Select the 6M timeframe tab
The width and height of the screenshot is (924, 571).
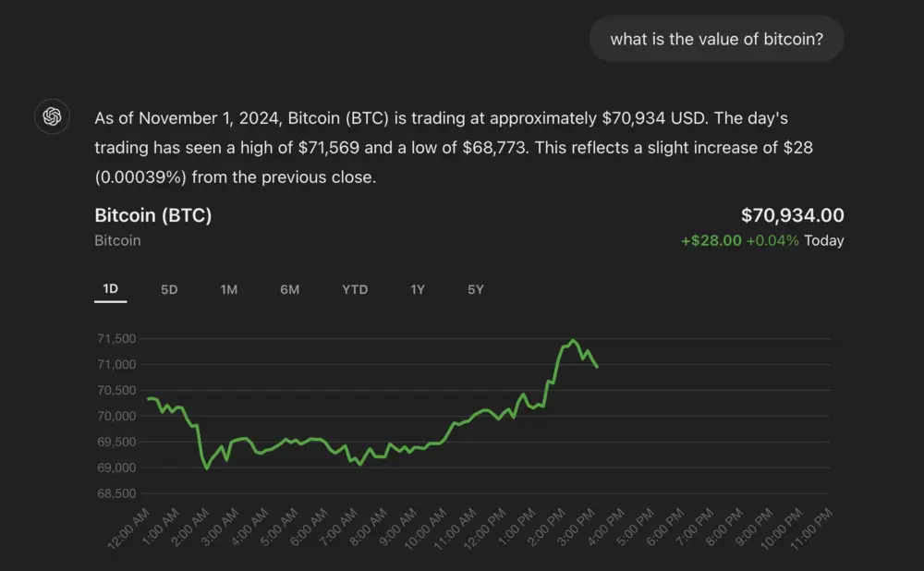click(x=290, y=289)
